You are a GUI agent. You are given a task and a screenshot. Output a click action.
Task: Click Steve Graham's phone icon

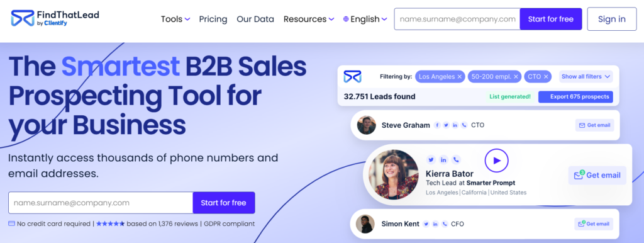pyautogui.click(x=464, y=125)
